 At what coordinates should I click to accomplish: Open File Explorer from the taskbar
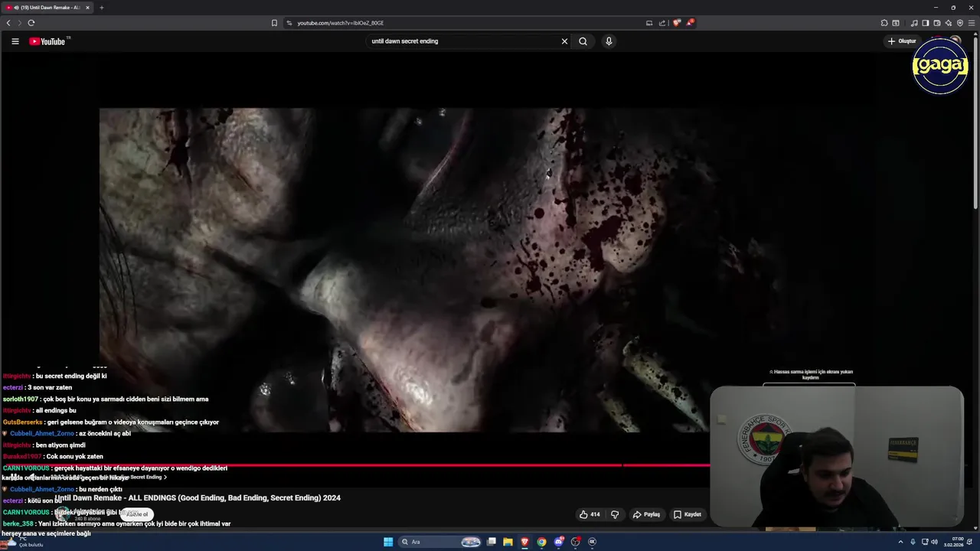pyautogui.click(x=508, y=542)
